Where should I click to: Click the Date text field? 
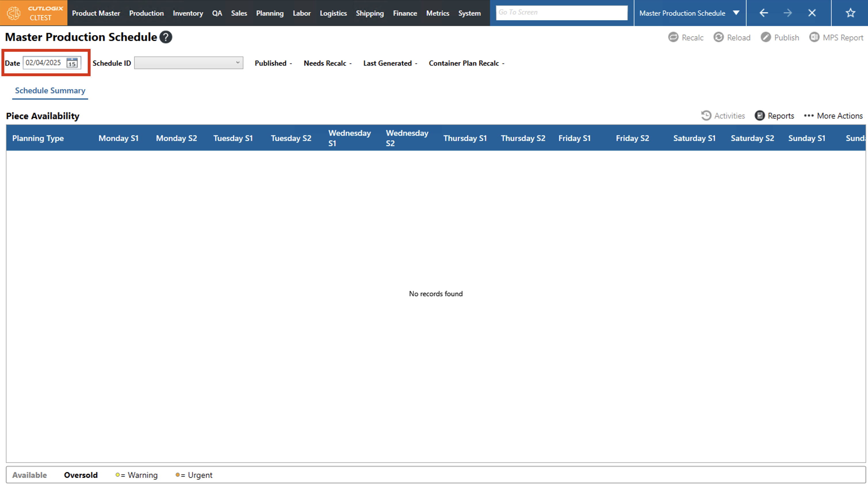[44, 63]
